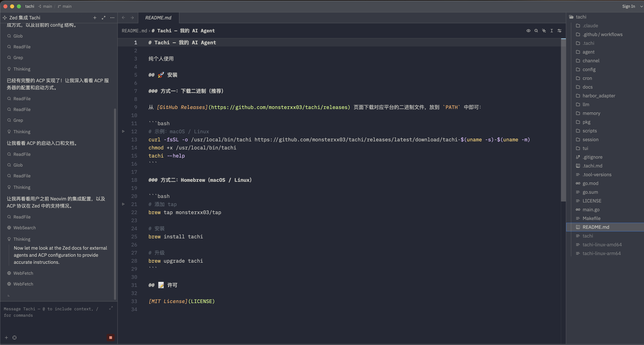Open agent panel options menu (three dots)
The height and width of the screenshot is (345, 644).
point(112,18)
